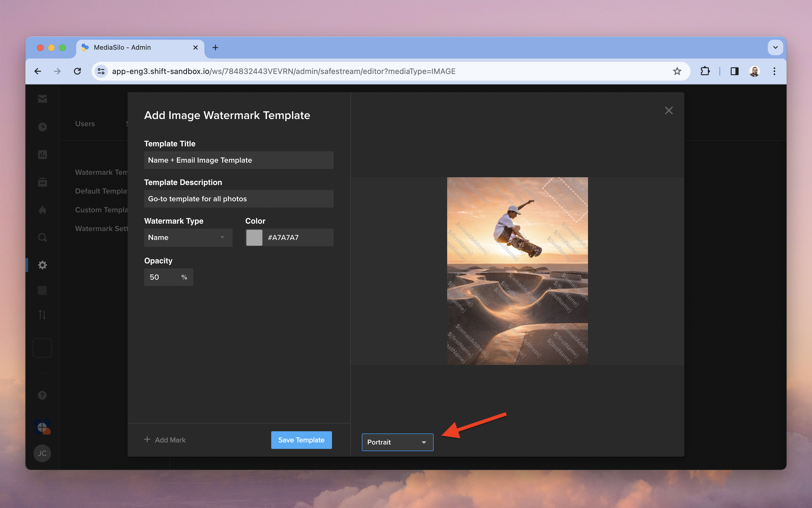Click the skateboarder preview image

[518, 271]
